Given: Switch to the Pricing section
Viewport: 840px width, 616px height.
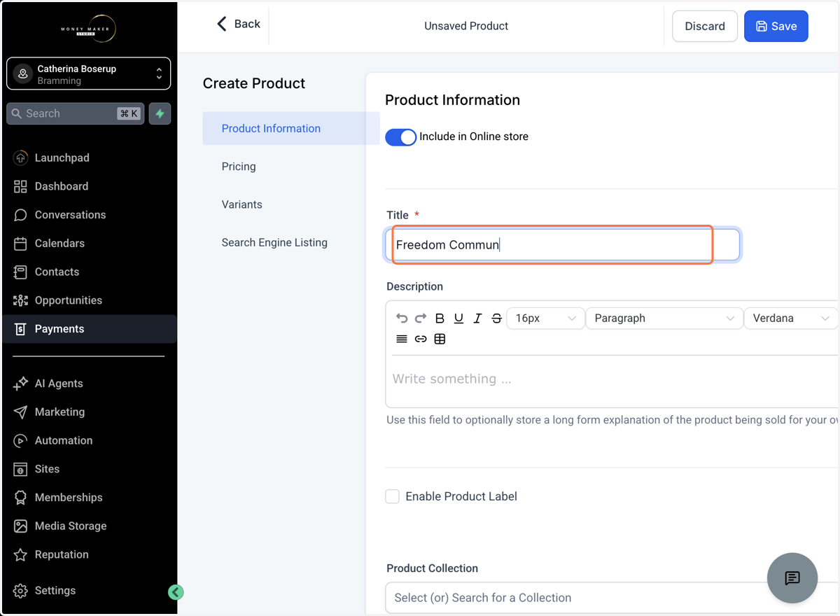Looking at the screenshot, I should [239, 167].
